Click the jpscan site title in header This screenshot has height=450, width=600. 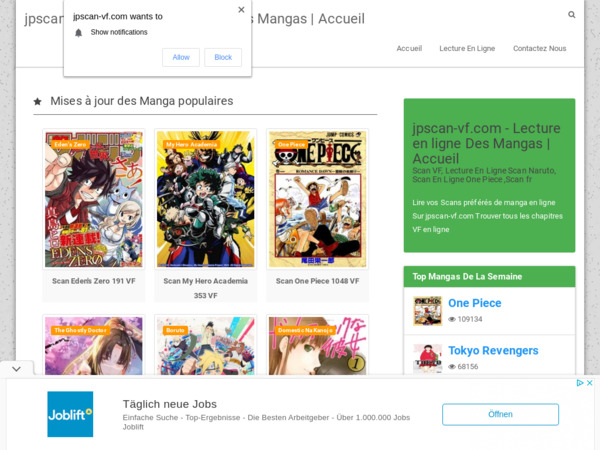pyautogui.click(x=194, y=19)
